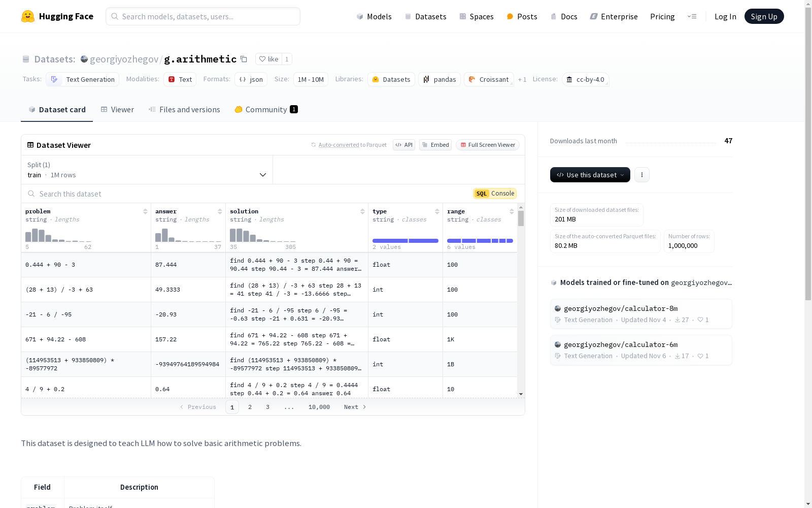Click the type classes distribution bar
This screenshot has width=812, height=508.
(x=405, y=241)
